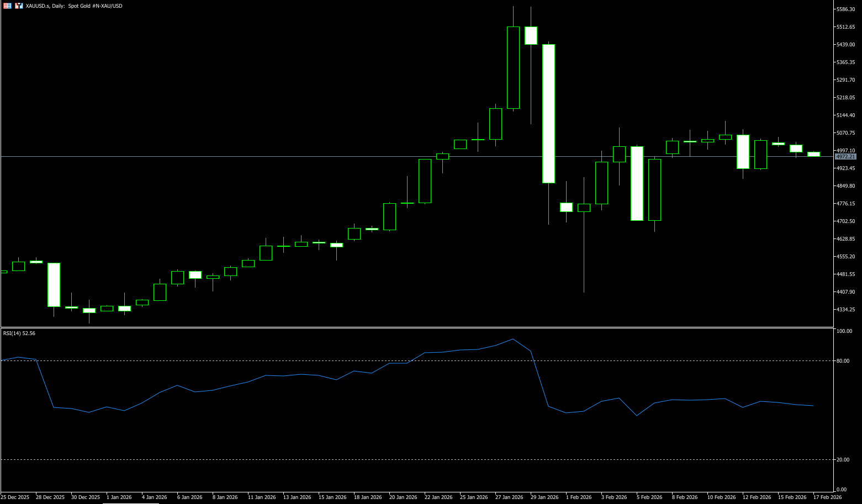Click the RSI 100.00 scale label
Screen dimensions: 862x504
[x=844, y=331]
